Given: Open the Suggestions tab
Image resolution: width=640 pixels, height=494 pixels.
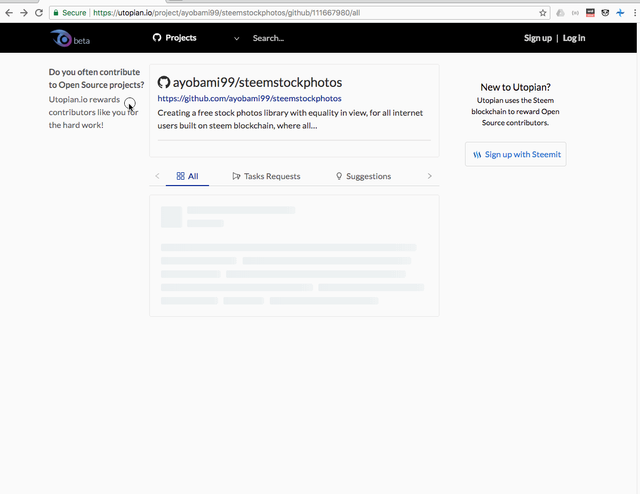Looking at the screenshot, I should 363,176.
